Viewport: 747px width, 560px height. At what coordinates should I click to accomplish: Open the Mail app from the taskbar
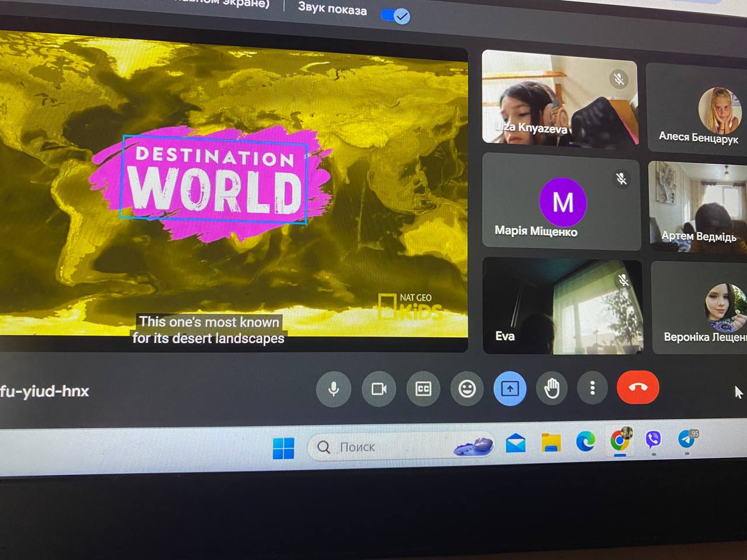tap(515, 444)
